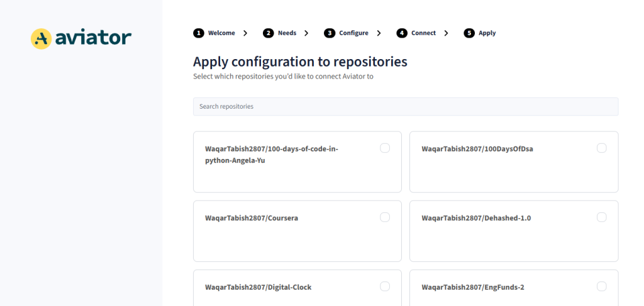
Task: Select the 100-days-of-code-in-python-Angela-Yu checkbox
Action: tap(385, 148)
